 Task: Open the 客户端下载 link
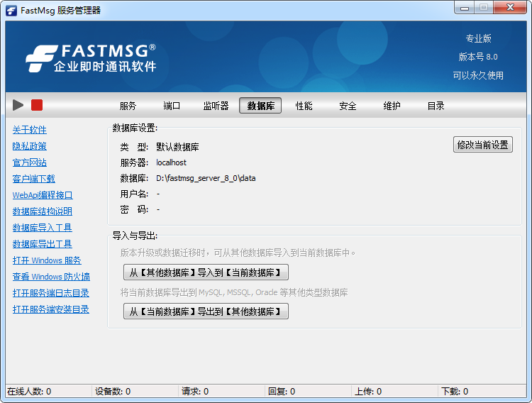33,179
